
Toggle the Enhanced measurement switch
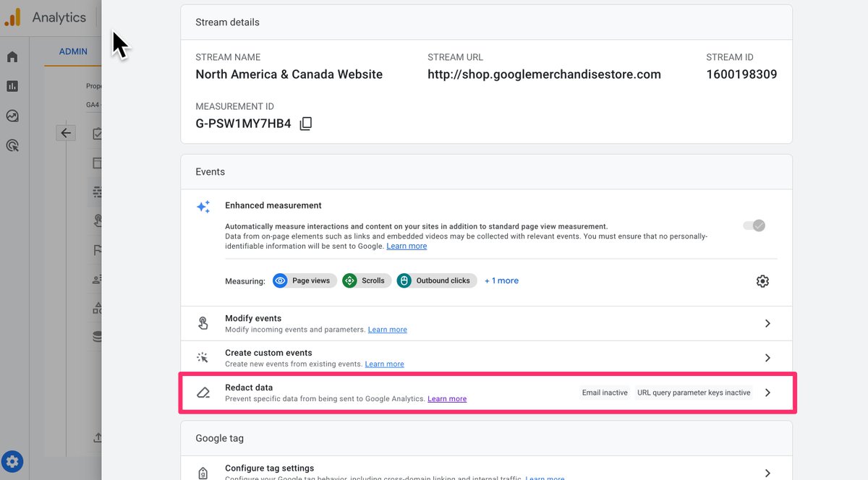[x=754, y=226]
